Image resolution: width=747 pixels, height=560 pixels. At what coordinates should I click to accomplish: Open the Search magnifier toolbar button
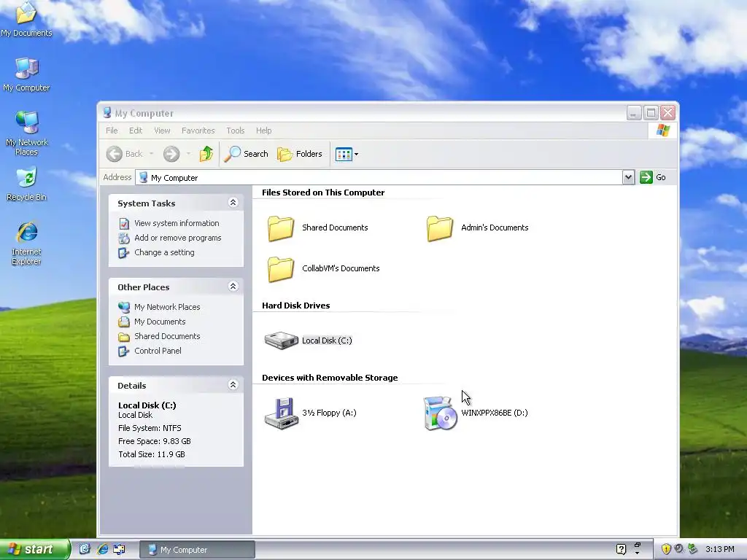[x=247, y=154]
